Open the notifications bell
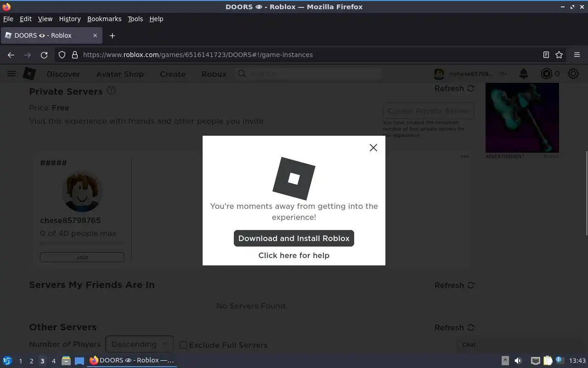This screenshot has height=368, width=588. [x=523, y=74]
